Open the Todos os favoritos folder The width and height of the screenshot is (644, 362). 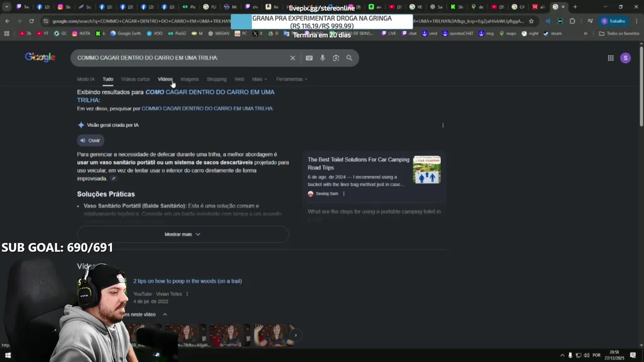(x=619, y=34)
